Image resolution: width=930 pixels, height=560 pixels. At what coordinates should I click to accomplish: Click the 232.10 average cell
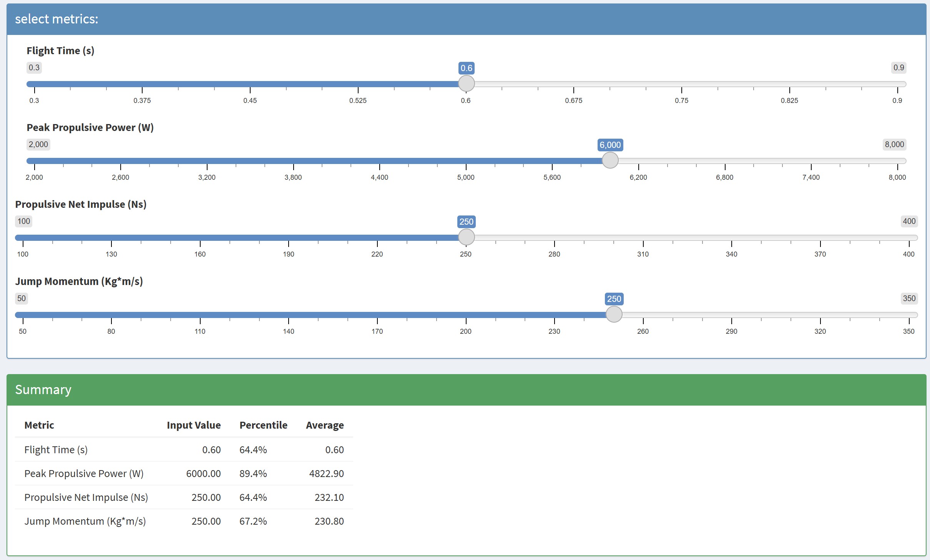coord(329,497)
